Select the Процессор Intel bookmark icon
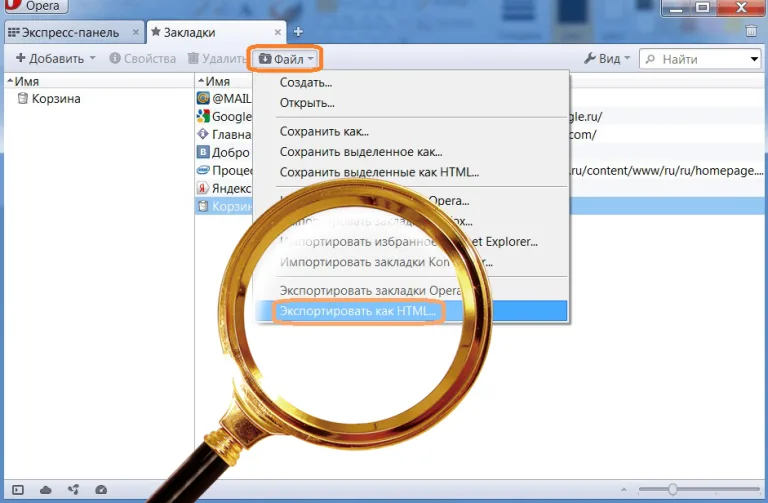 (x=203, y=170)
